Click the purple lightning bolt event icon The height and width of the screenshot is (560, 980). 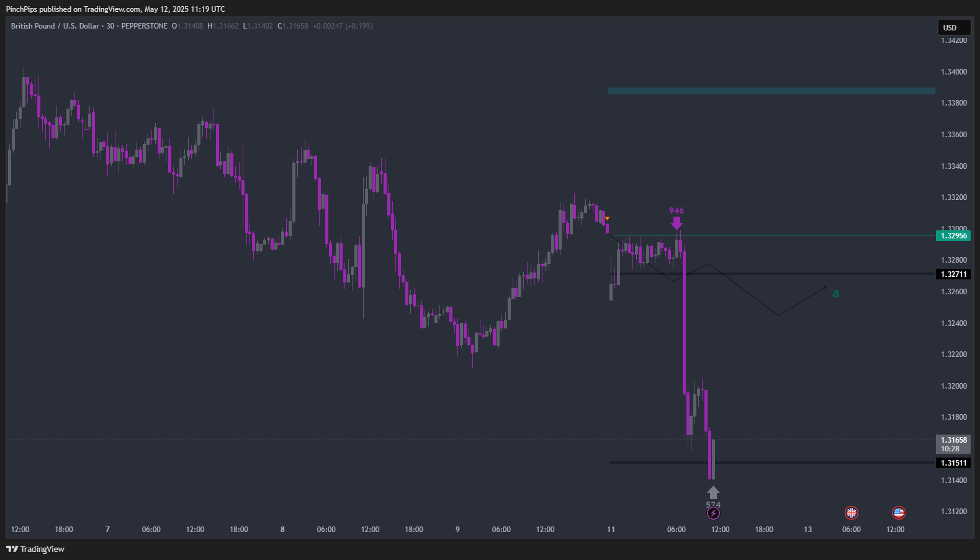tap(713, 513)
